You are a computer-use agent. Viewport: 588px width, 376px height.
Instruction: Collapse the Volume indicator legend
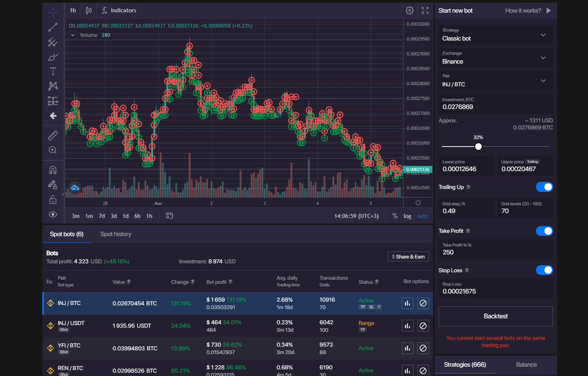point(73,35)
